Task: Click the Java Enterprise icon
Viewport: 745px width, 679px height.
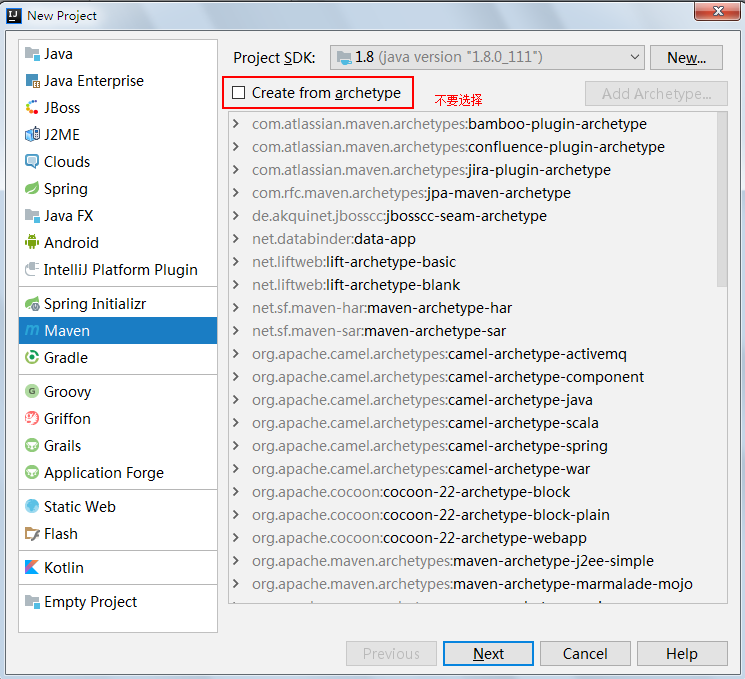Action: [32, 81]
